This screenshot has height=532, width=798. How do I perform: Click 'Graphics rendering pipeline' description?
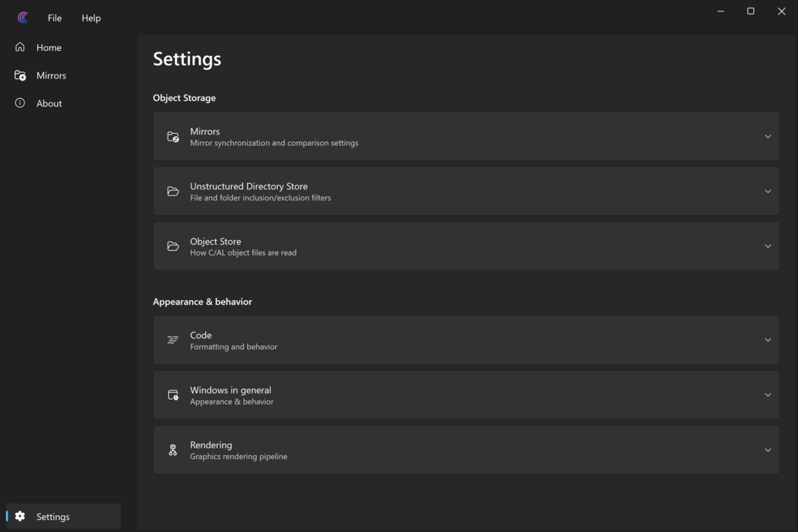pyautogui.click(x=239, y=457)
